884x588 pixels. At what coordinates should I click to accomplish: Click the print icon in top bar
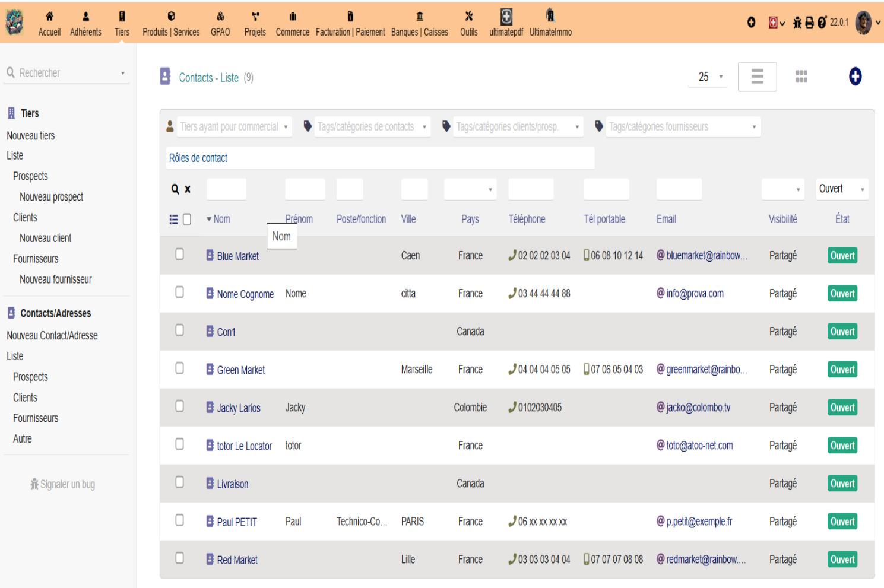(x=809, y=23)
